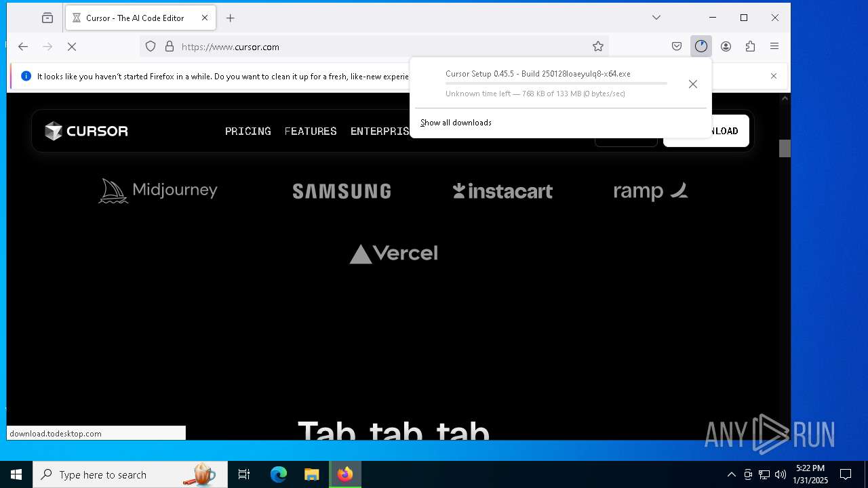Open Task View on taskbar
868x488 pixels.
(x=244, y=474)
